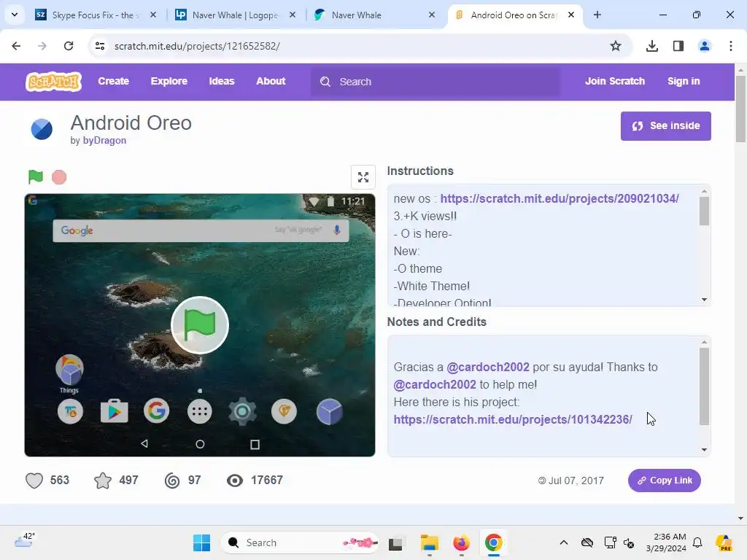Switch to Naver Whale tab
The image size is (747, 560).
pos(375,15)
